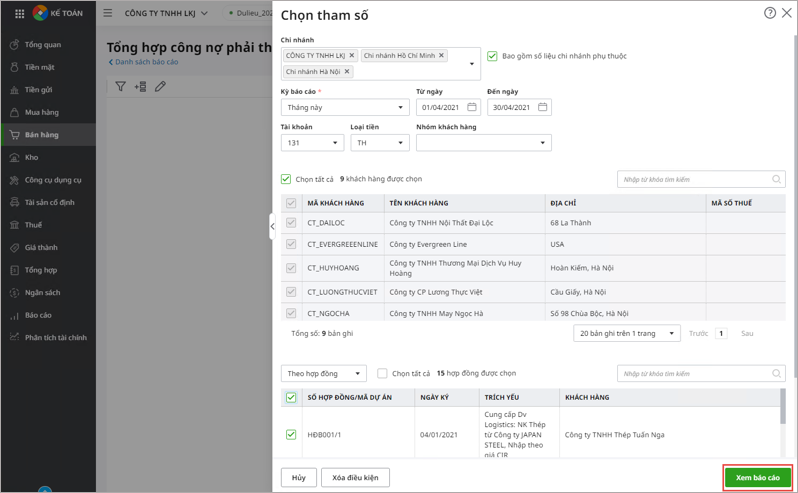Click the add column icon
This screenshot has width=798, height=493.
click(x=140, y=86)
